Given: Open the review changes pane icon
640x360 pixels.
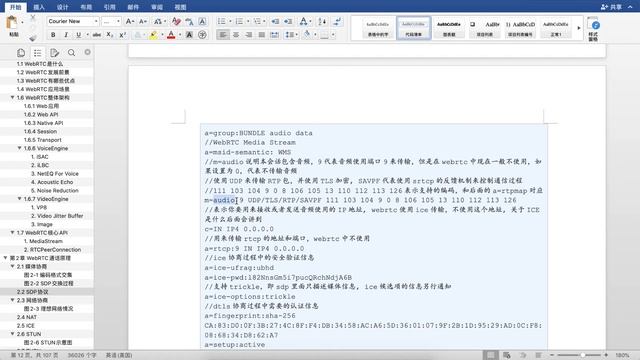Looking at the screenshot, I should point(54,53).
